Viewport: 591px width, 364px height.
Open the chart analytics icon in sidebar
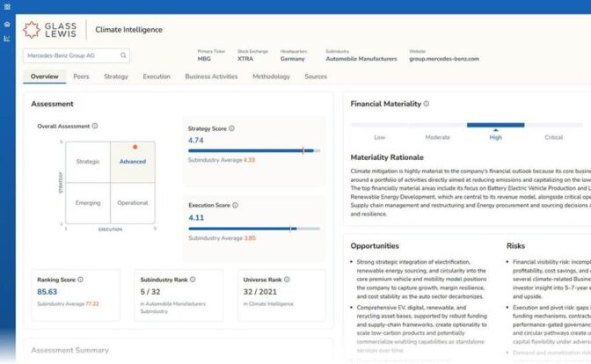pos(7,39)
